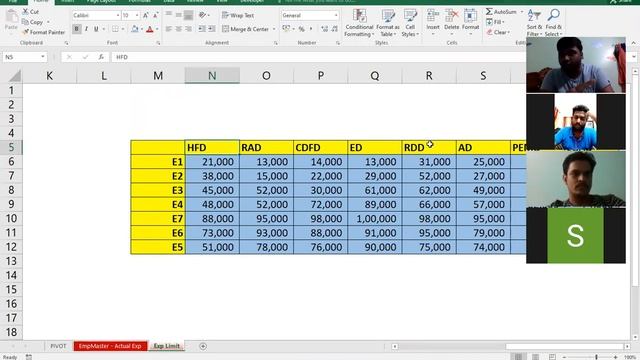Toggle Underline formatting
Screen dimensions: 640x360
coord(96,29)
